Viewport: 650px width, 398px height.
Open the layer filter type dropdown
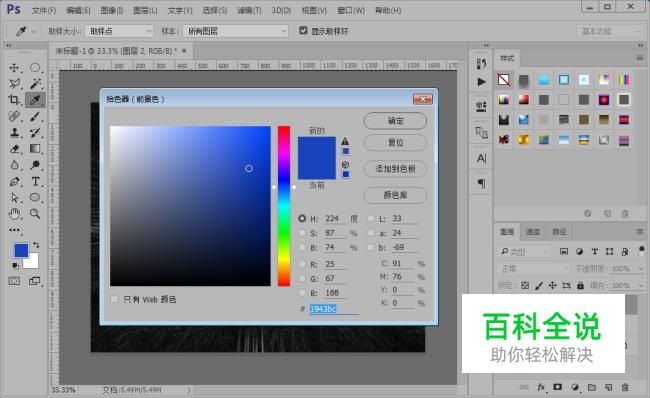pyautogui.click(x=524, y=252)
